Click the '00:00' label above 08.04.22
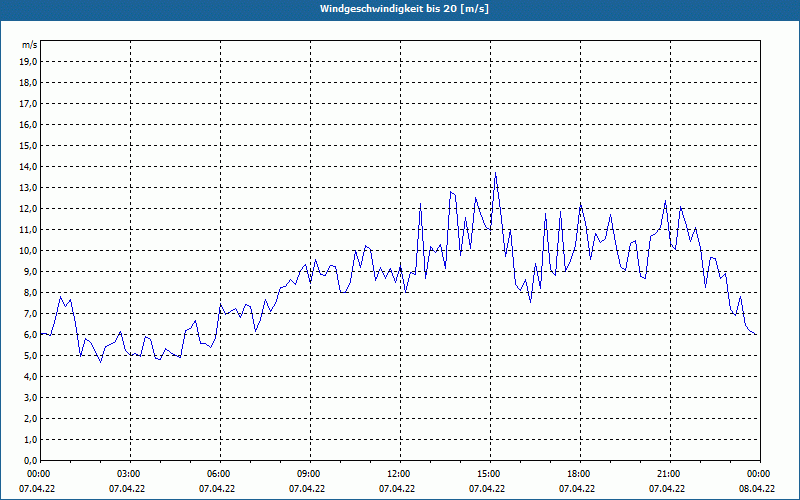800x500 pixels. click(x=757, y=474)
